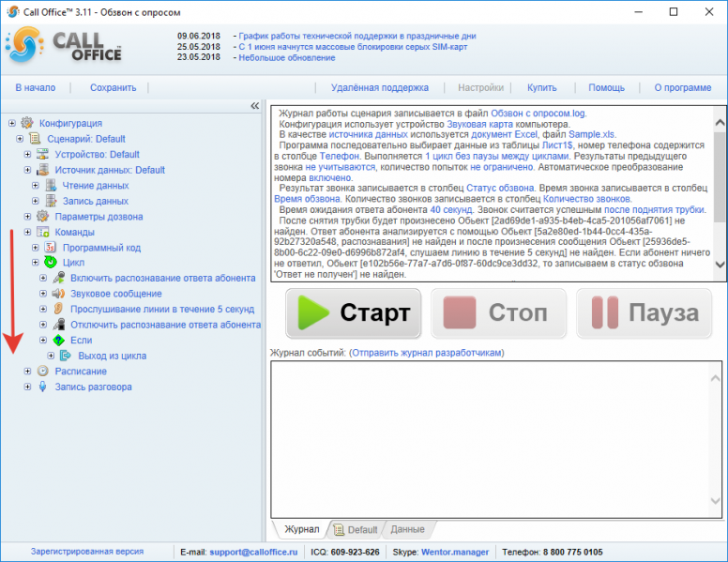This screenshot has width=728, height=562.
Task: Click the Прослушивание линии ear icon
Action: click(58, 309)
